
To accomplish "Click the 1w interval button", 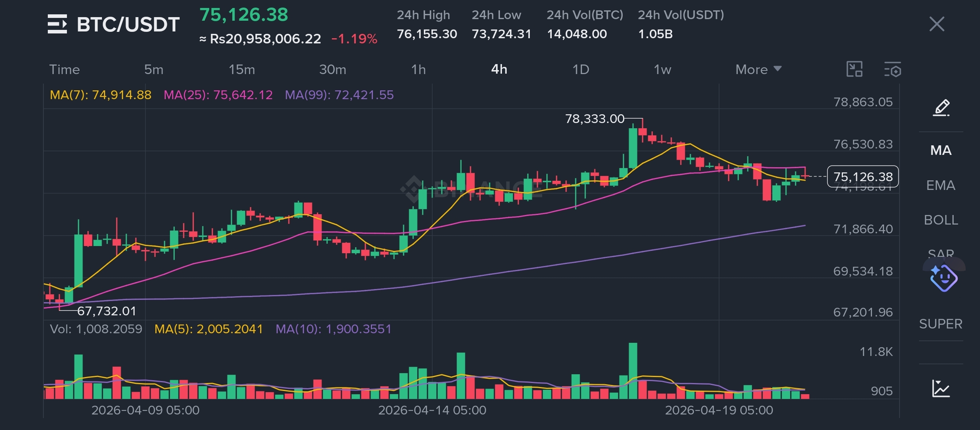I will point(662,70).
